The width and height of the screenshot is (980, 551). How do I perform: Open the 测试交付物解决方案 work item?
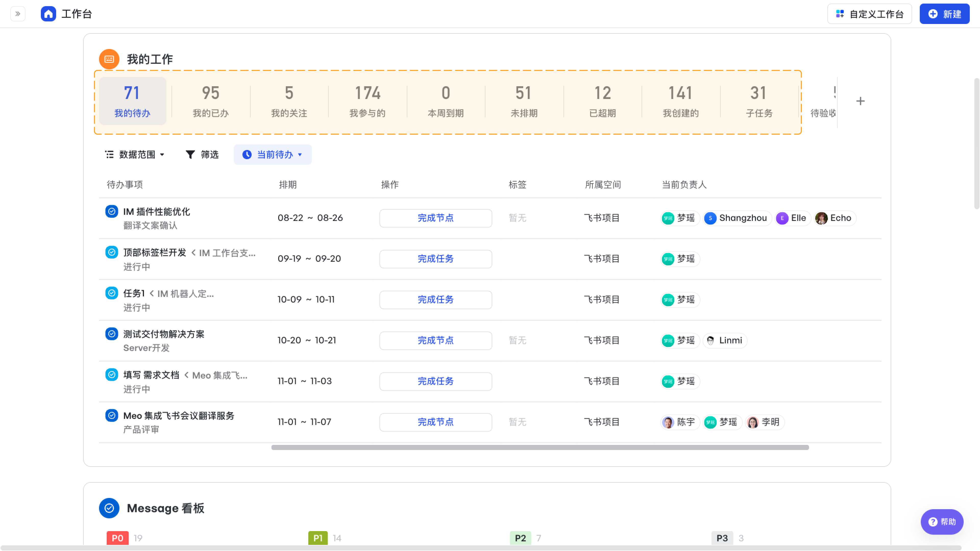click(x=164, y=334)
